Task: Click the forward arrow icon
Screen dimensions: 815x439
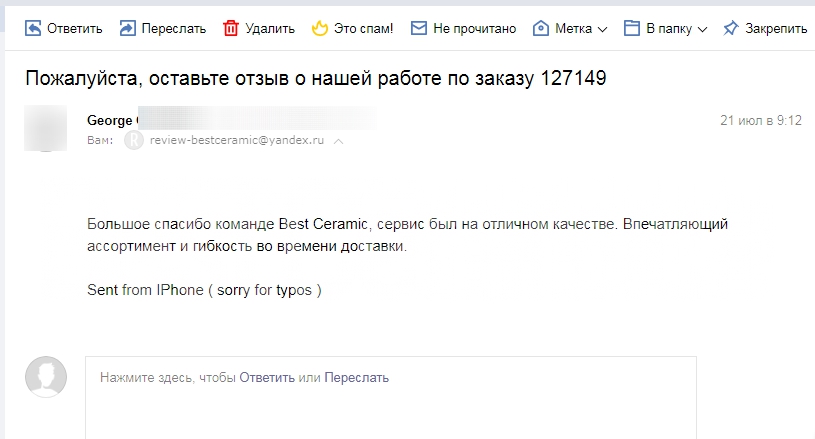Action: tap(127, 28)
